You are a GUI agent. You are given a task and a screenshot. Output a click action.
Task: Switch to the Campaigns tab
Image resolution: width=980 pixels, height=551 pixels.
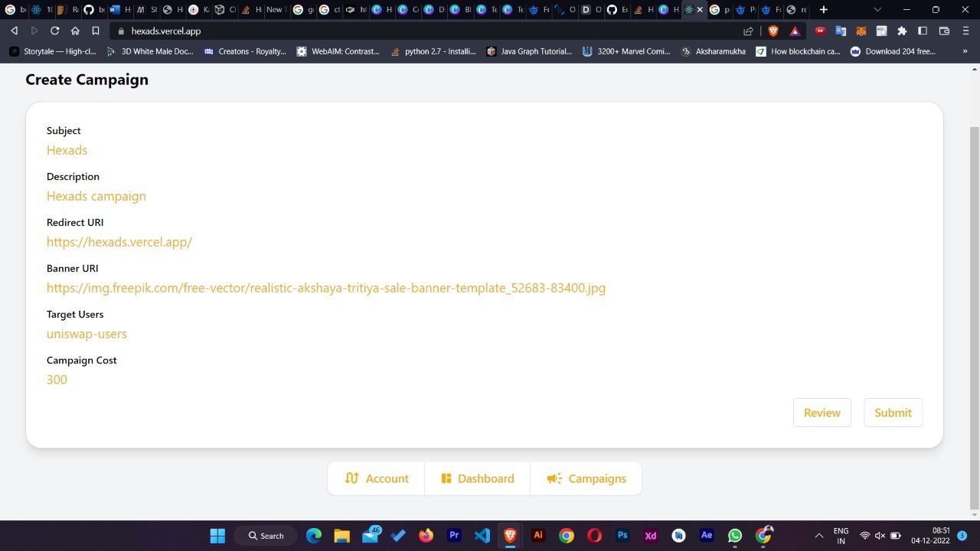(x=586, y=478)
